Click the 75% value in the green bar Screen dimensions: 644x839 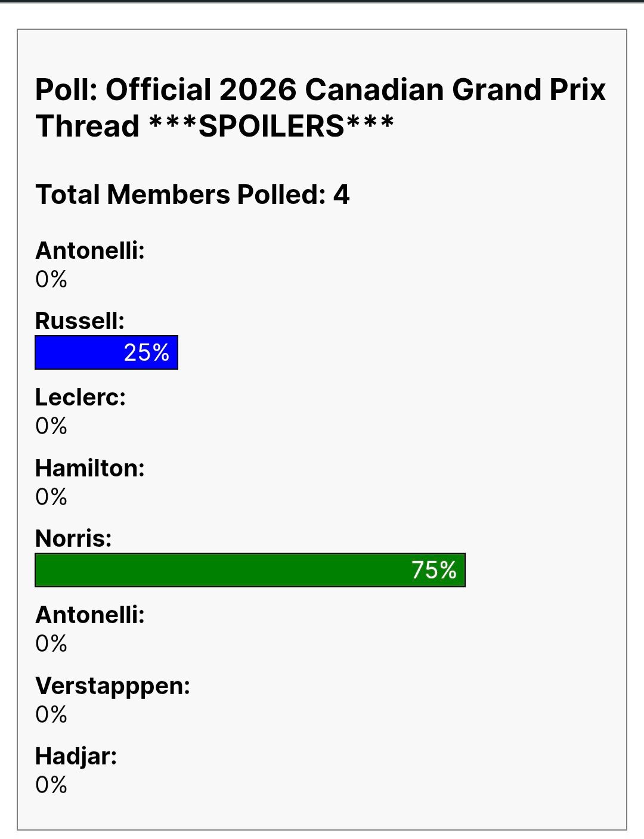(434, 570)
